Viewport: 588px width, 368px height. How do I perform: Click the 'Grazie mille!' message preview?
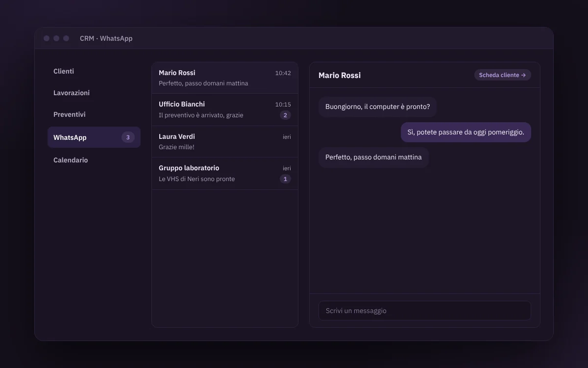coord(176,147)
